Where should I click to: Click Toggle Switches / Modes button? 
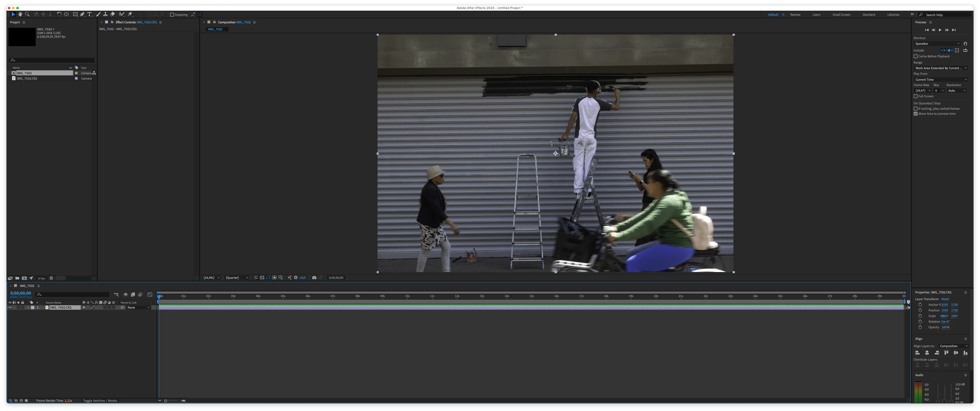coord(100,401)
